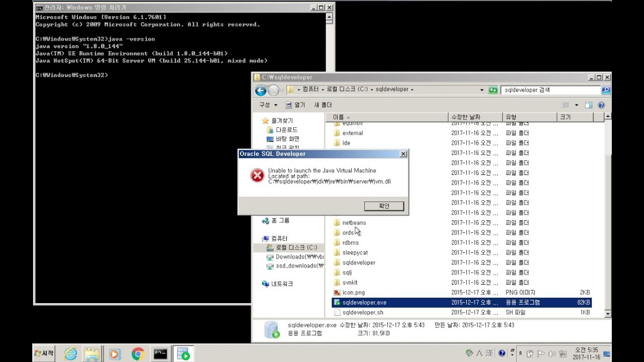Click the sqldeveloper 검색 search box
The width and height of the screenshot is (644, 362).
click(x=550, y=90)
